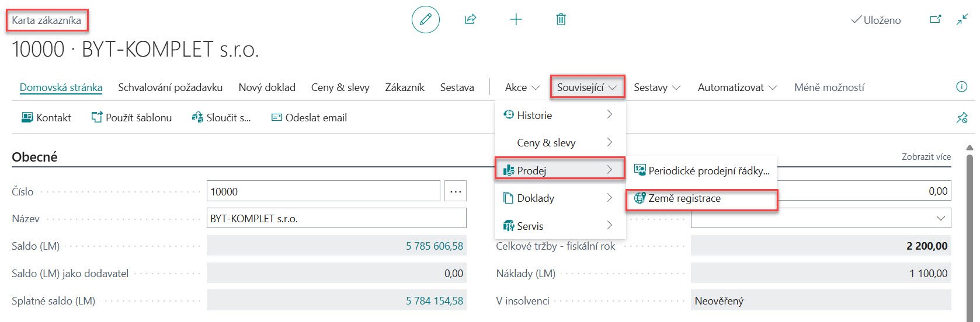The width and height of the screenshot is (980, 322).
Task: Click the V insolvenci value Neověřený
Action: (x=719, y=301)
